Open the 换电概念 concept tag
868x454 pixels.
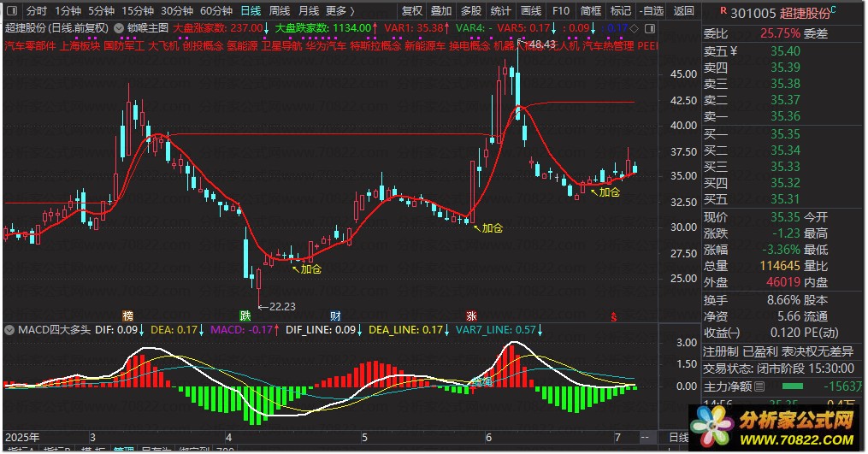point(469,45)
